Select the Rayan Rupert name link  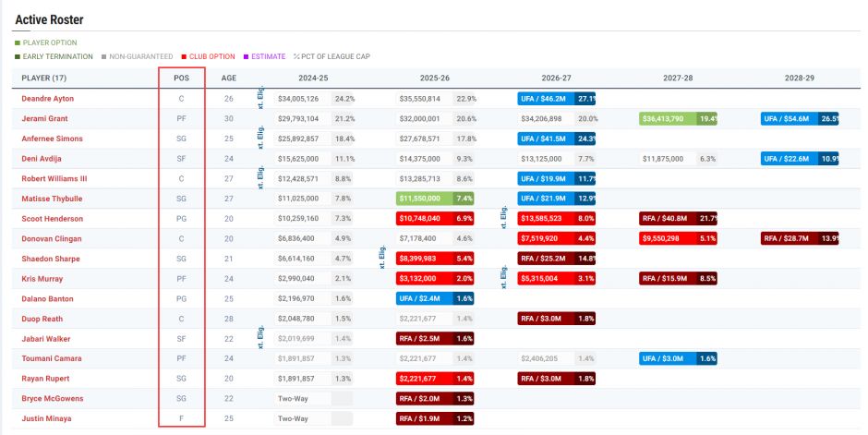tap(45, 379)
